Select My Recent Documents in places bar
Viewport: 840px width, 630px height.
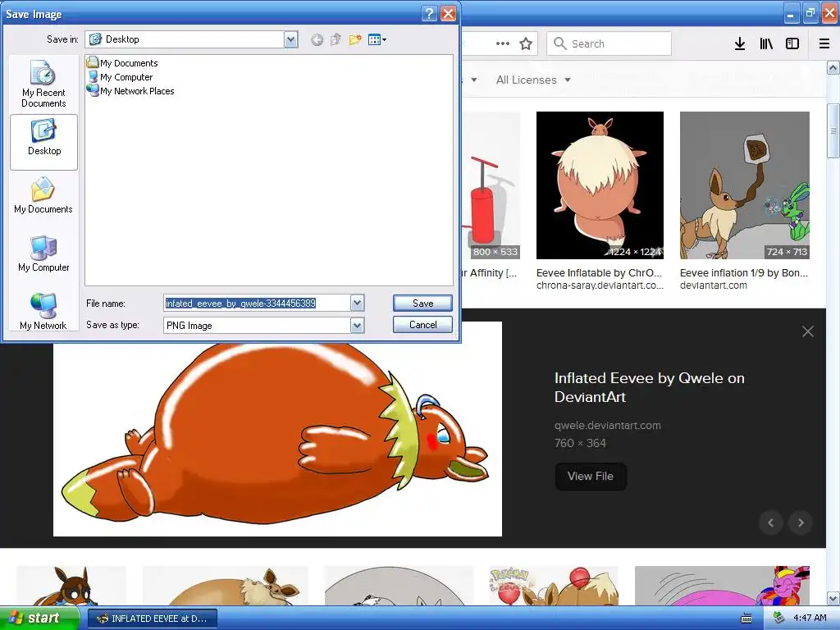43,84
